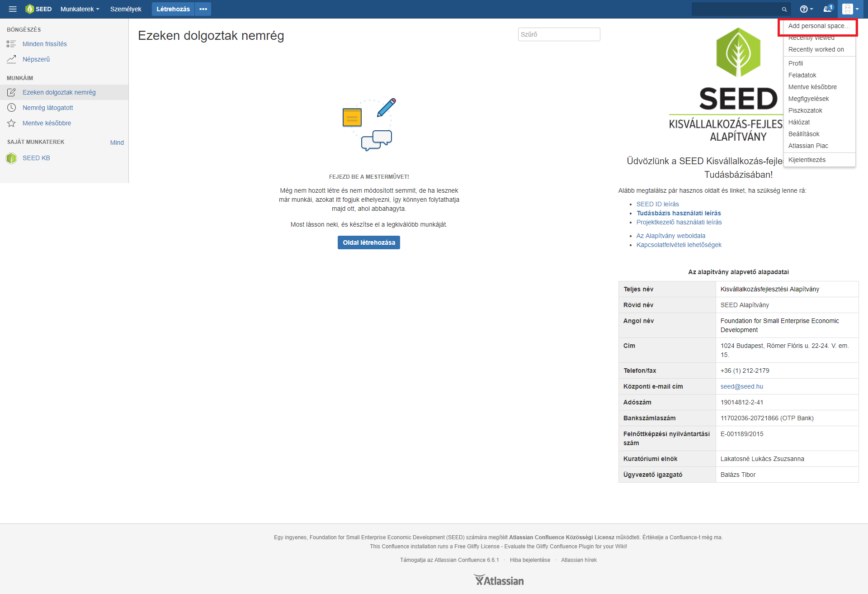Click the Létrehozás button in header
Screen dimensions: 868x594
point(173,9)
